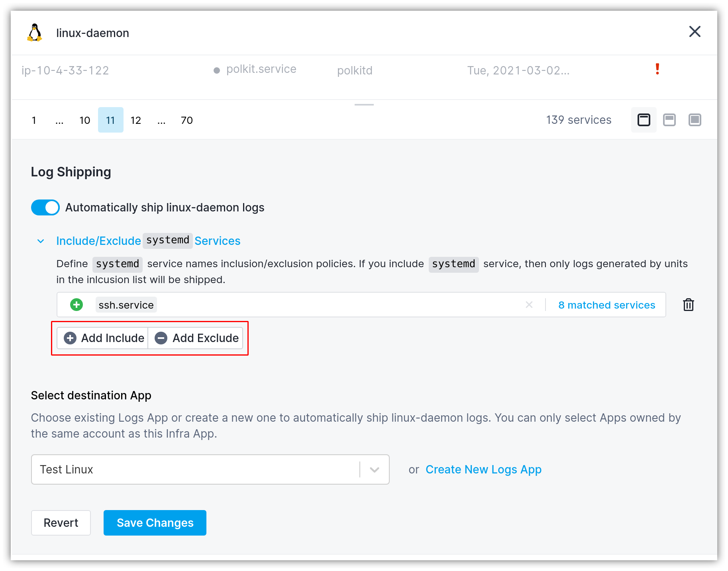Switch to half-height panel layout icon

click(x=669, y=120)
